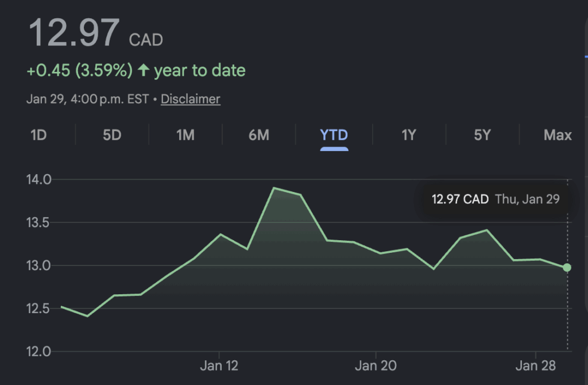Click the green up arrow icon
Screen dimensions: 588x385
click(x=144, y=71)
